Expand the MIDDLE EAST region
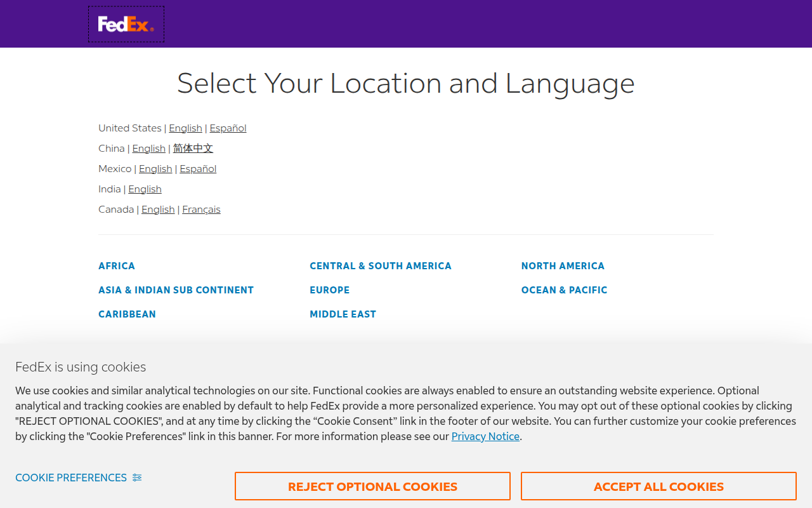 tap(343, 314)
